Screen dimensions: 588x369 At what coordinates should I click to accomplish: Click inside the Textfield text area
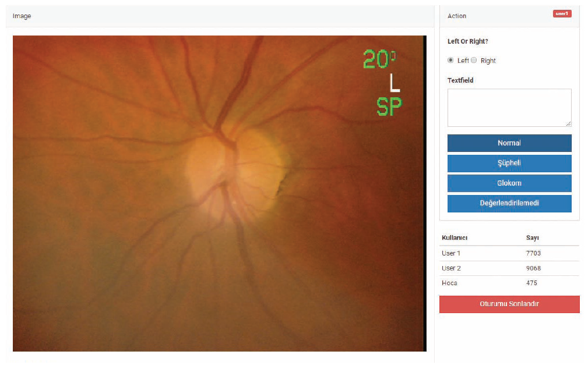click(509, 108)
